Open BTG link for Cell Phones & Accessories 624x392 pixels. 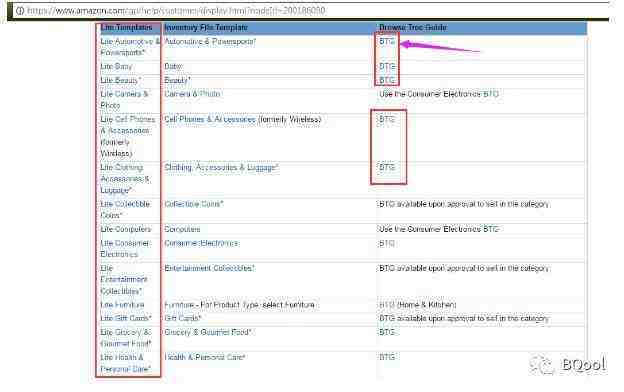tap(387, 119)
